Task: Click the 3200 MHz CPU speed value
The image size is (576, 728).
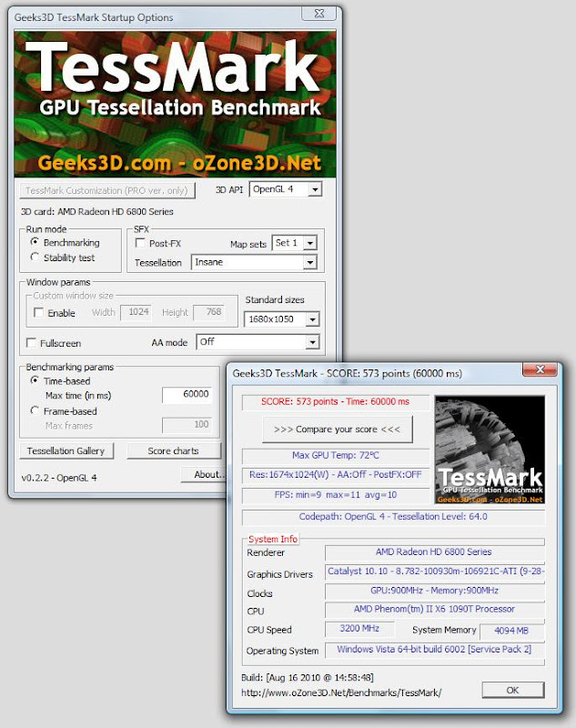Action: (x=359, y=629)
